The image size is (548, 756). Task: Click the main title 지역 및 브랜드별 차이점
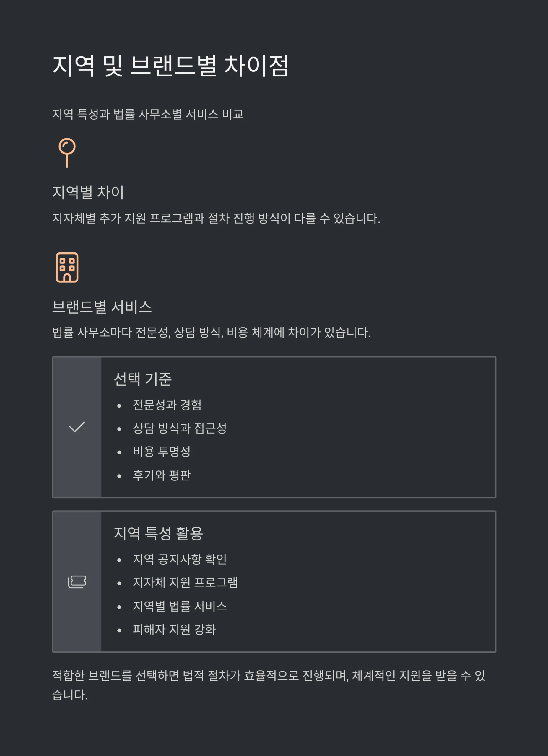[x=170, y=66]
